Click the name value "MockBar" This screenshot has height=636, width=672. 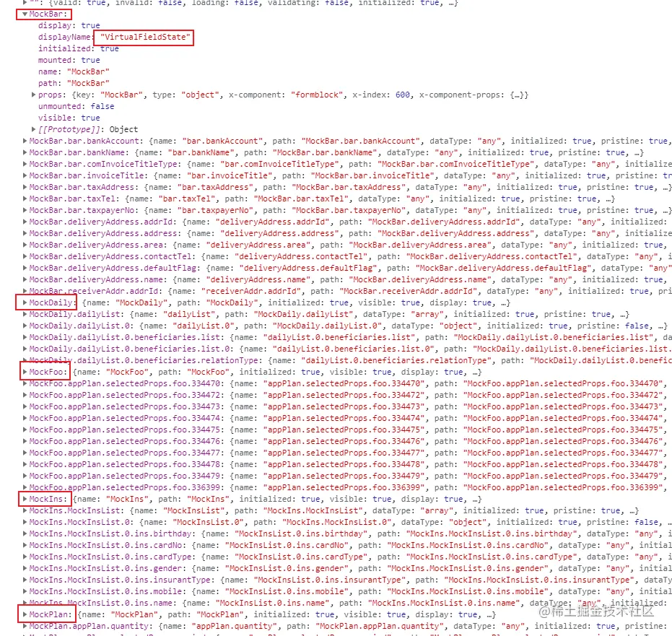[88, 71]
